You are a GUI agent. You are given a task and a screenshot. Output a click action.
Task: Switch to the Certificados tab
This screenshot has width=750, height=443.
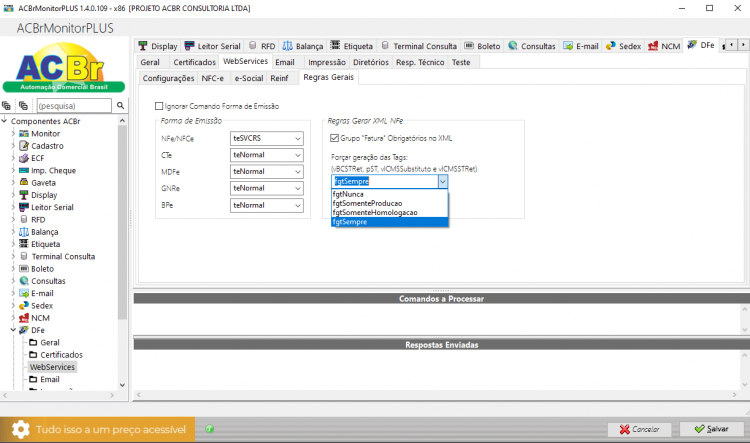click(194, 62)
